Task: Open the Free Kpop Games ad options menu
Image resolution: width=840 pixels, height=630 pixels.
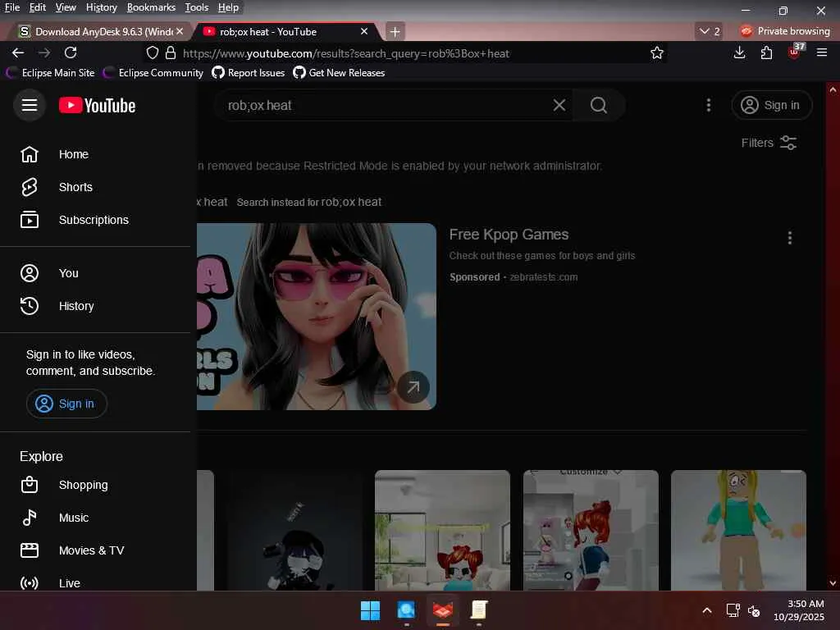Action: 790,238
